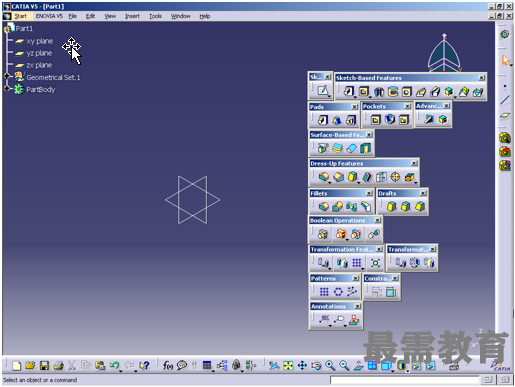The width and height of the screenshot is (515, 387).
Task: Click the Edge Fillet icon in the Fillets toolbar
Action: tap(323, 207)
